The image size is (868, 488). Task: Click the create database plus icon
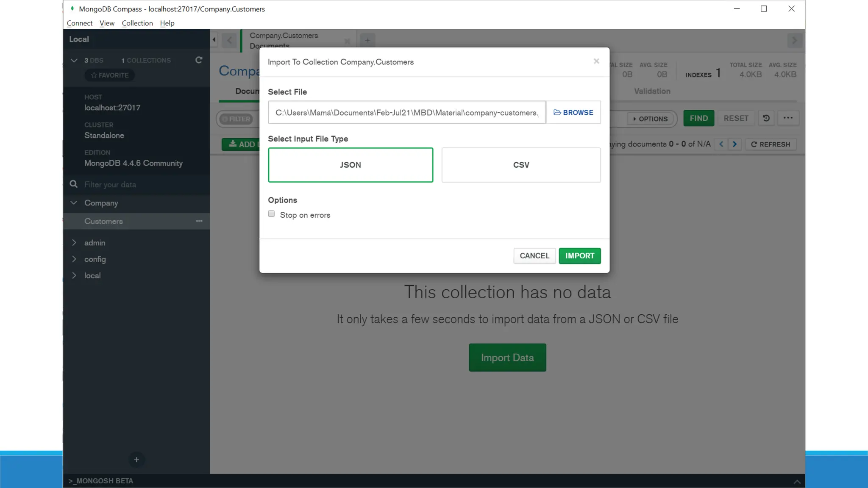[x=136, y=460]
